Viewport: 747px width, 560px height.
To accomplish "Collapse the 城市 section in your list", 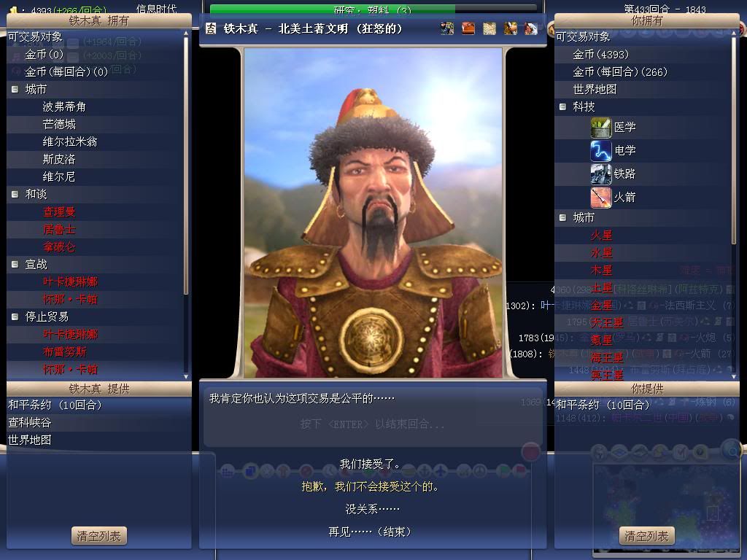I will (x=562, y=217).
